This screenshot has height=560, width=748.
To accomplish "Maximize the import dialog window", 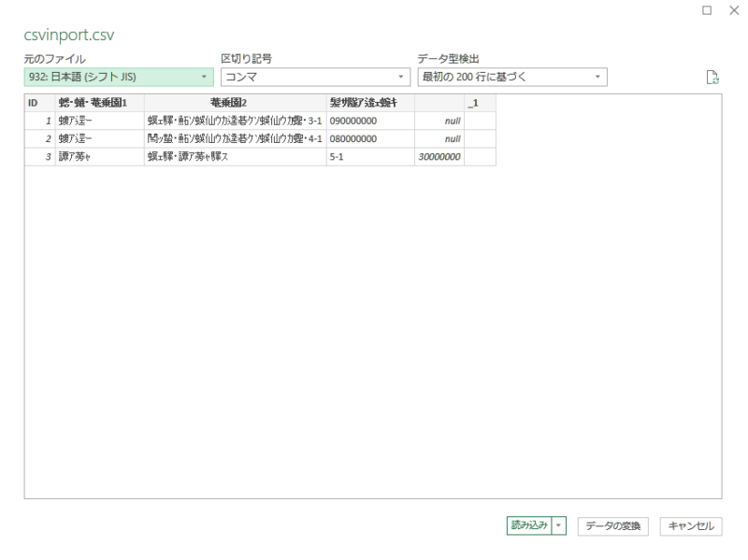I will (707, 9).
